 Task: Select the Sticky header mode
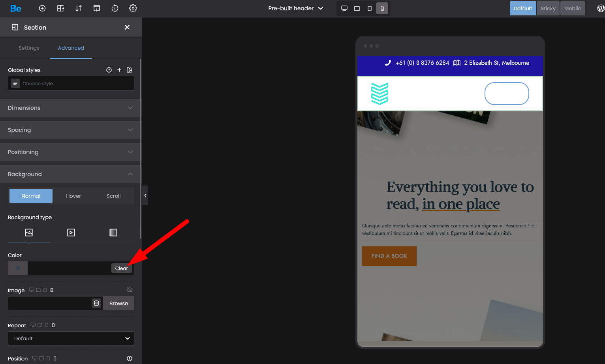548,8
